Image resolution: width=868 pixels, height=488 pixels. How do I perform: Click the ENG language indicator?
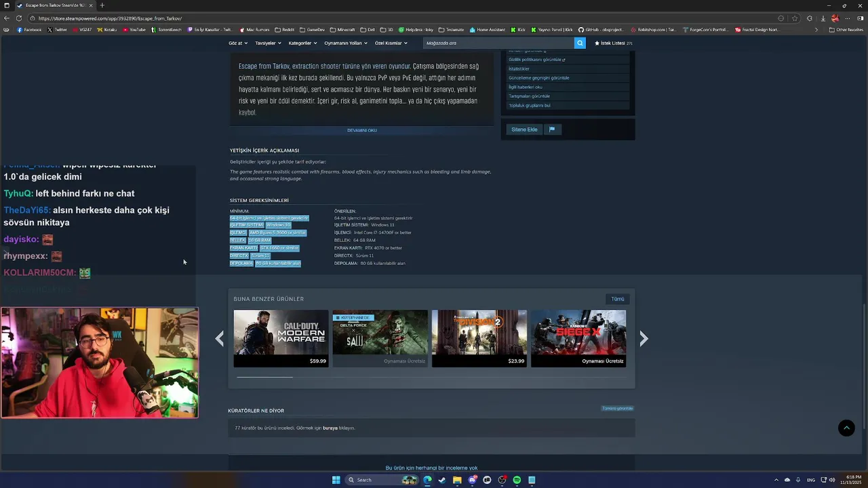[x=811, y=480]
